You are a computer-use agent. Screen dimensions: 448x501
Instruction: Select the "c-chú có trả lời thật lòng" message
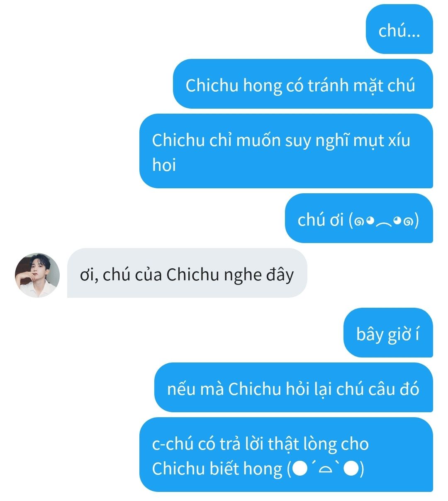pyautogui.click(x=286, y=455)
